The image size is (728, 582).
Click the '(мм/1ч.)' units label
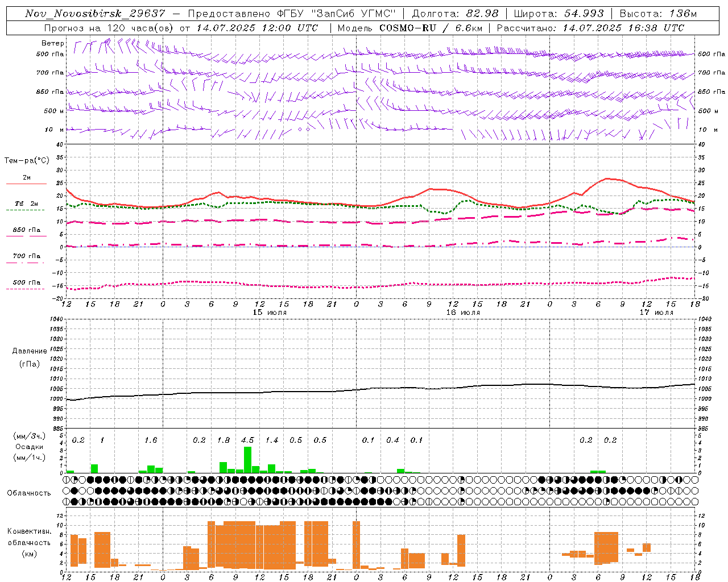click(30, 458)
